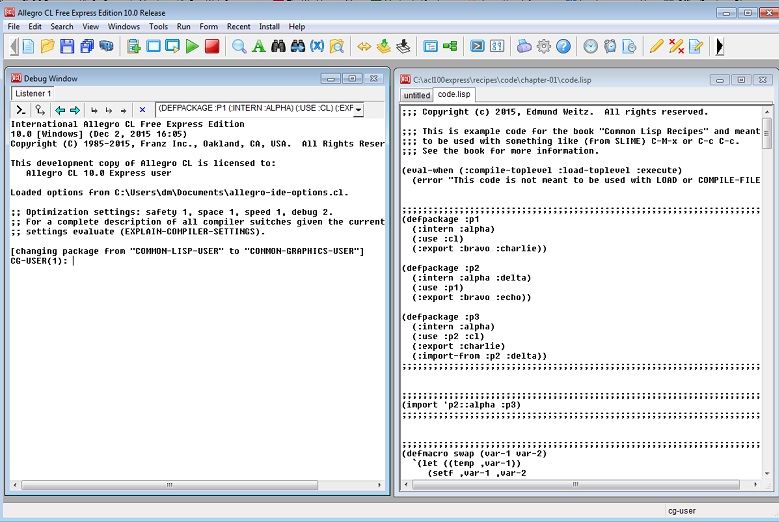Switch to the untitled editor tab
This screenshot has height=522, width=779.
point(416,95)
